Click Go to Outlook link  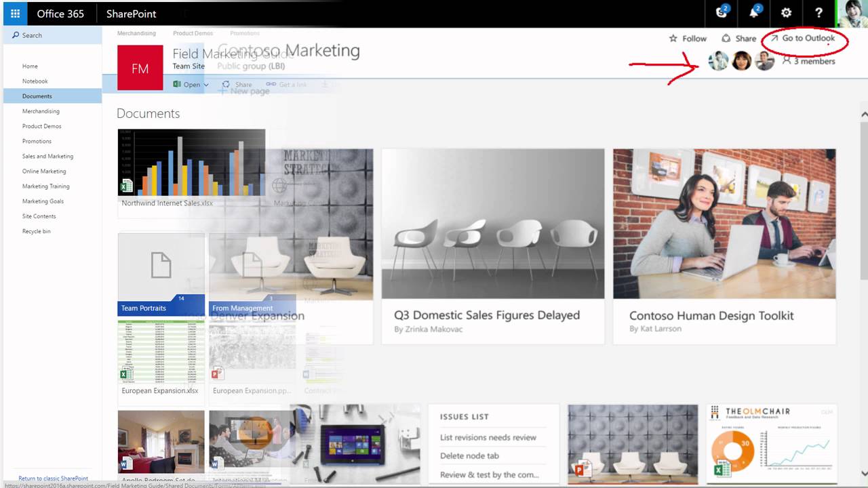tap(803, 38)
